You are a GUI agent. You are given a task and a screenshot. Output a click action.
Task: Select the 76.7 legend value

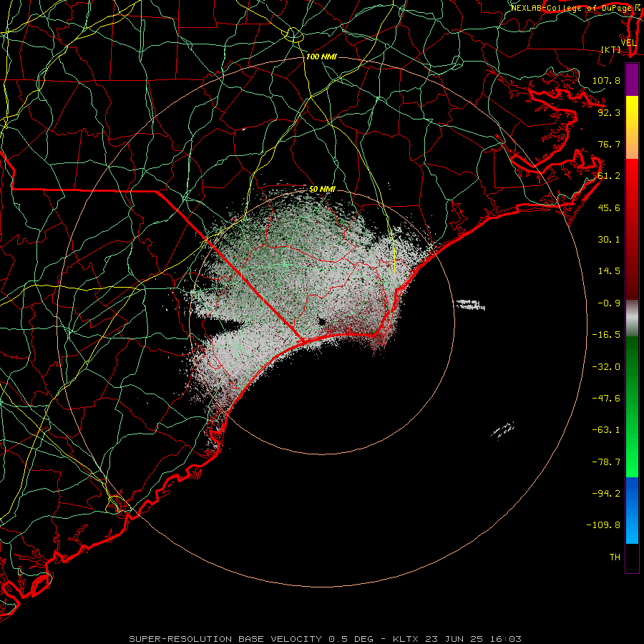pyautogui.click(x=609, y=144)
